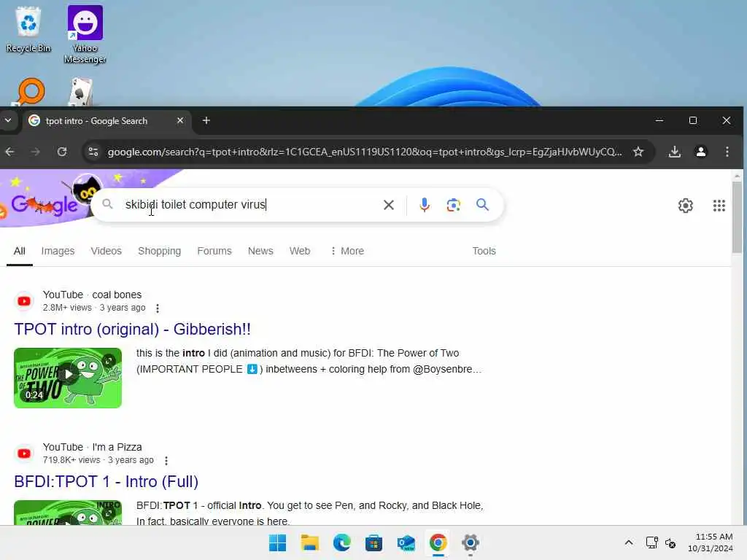Open Microsoft Store from taskbar

coord(373,542)
